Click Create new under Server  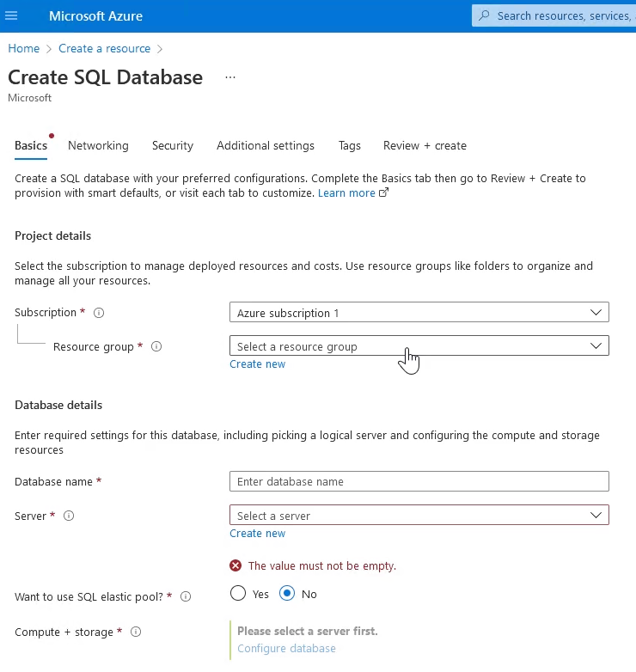coord(258,534)
